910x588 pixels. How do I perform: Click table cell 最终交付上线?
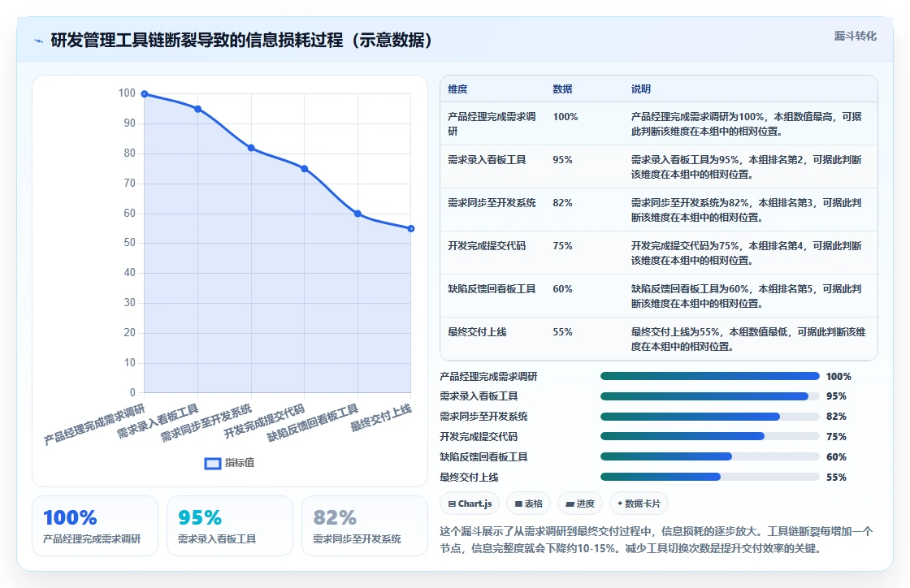tap(477, 331)
